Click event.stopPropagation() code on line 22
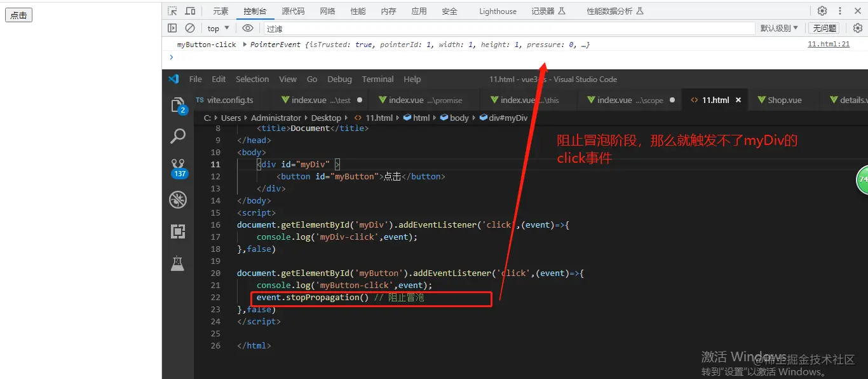Image resolution: width=868 pixels, height=379 pixels. [312, 297]
